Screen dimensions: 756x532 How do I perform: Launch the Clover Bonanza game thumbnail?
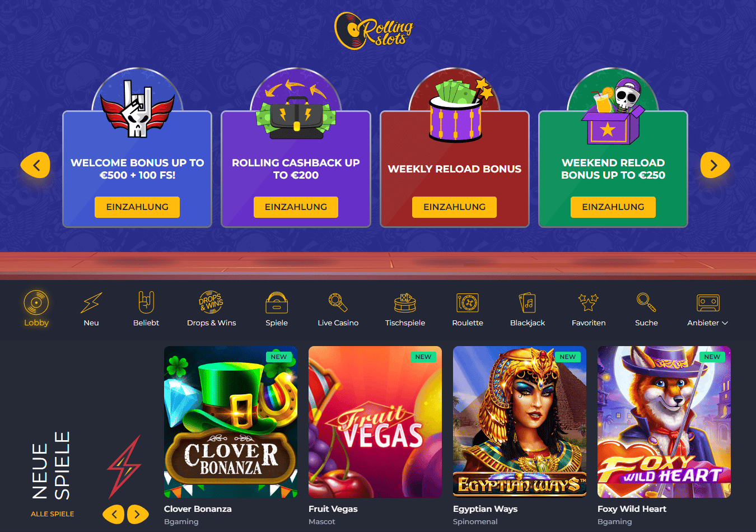(x=230, y=422)
